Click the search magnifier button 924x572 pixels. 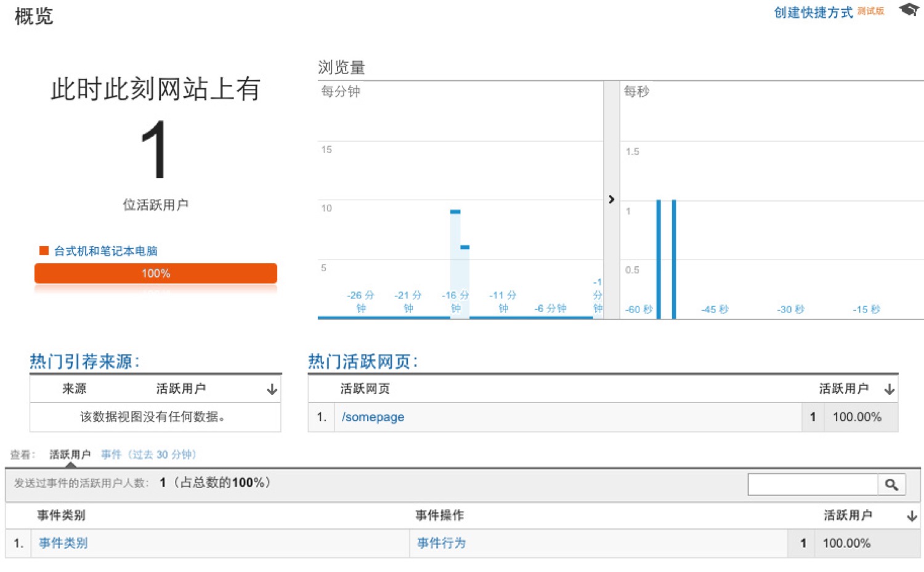891,484
